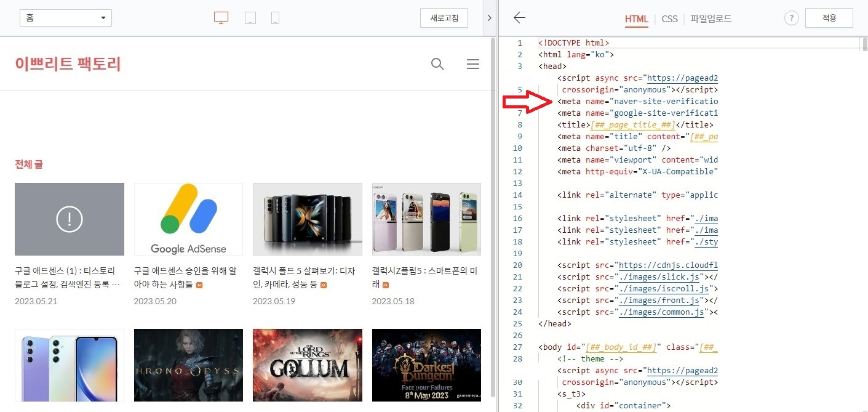Click the 새로고침 refresh button
868x412 pixels.
[444, 18]
